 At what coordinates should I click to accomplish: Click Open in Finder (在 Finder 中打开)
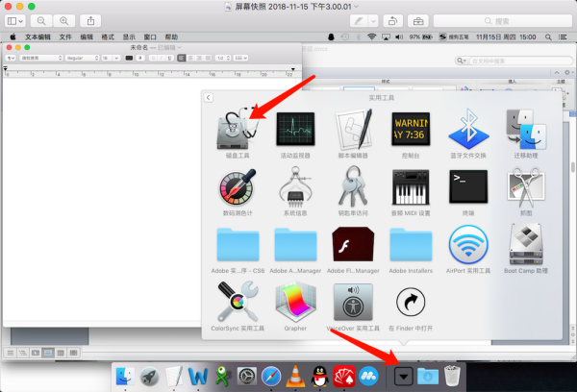click(x=411, y=304)
